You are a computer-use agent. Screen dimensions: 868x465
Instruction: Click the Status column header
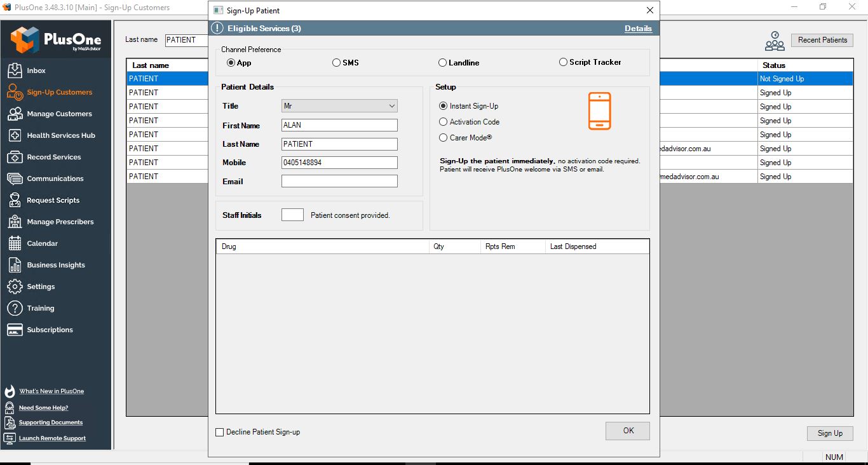(x=805, y=65)
